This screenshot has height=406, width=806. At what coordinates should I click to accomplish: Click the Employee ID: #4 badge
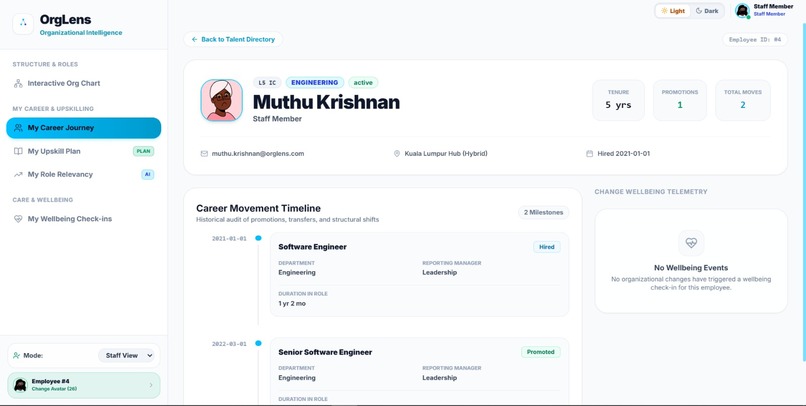pos(755,40)
